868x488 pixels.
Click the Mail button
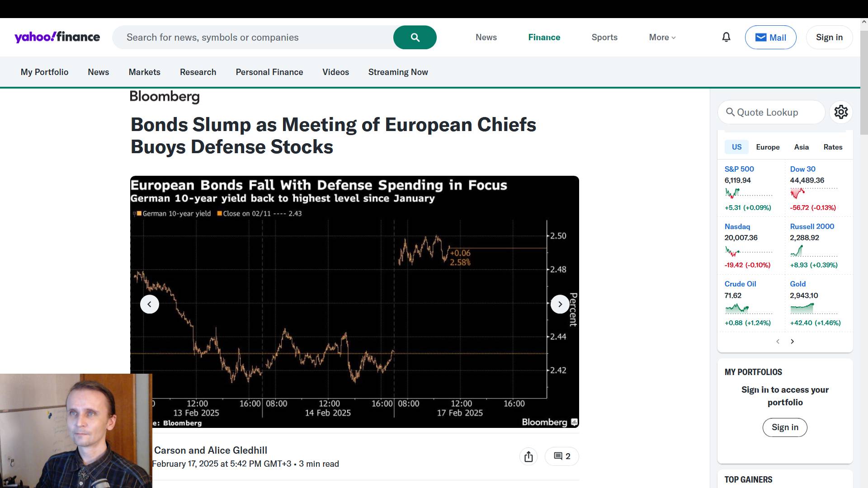[x=770, y=38]
